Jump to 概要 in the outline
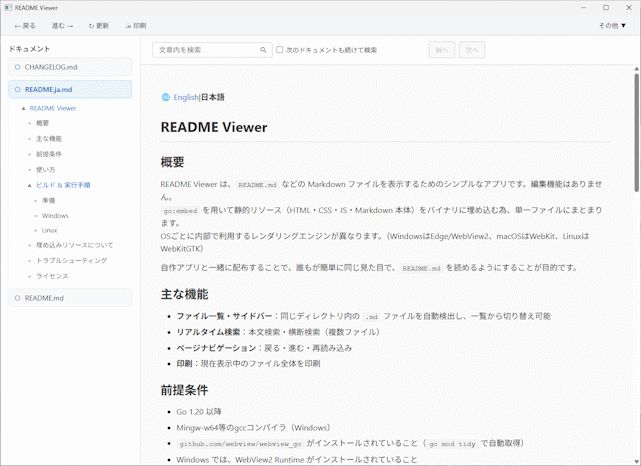This screenshot has height=466, width=641. point(43,123)
